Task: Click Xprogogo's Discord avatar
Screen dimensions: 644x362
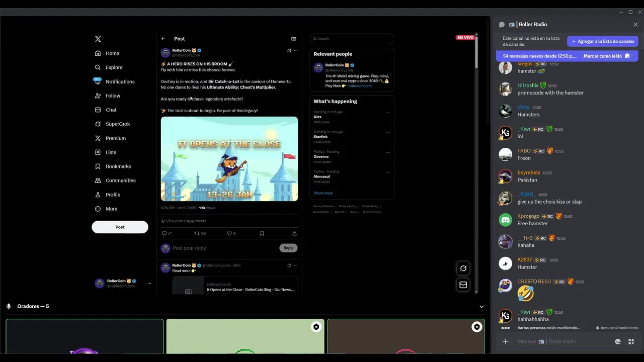Action: pyautogui.click(x=505, y=220)
